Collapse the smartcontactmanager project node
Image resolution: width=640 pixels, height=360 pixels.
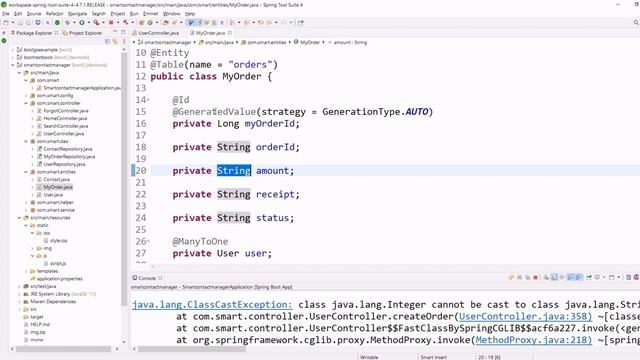click(13, 65)
